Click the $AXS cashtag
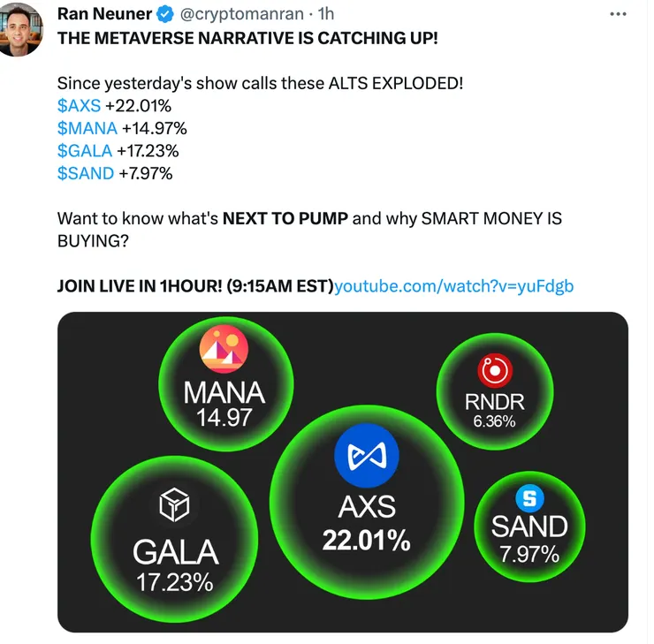654x644 pixels. coord(79,105)
